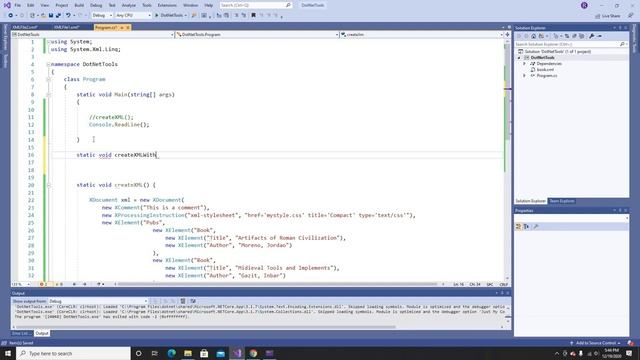Open the Project menu
The image size is (640, 360).
[62, 5]
